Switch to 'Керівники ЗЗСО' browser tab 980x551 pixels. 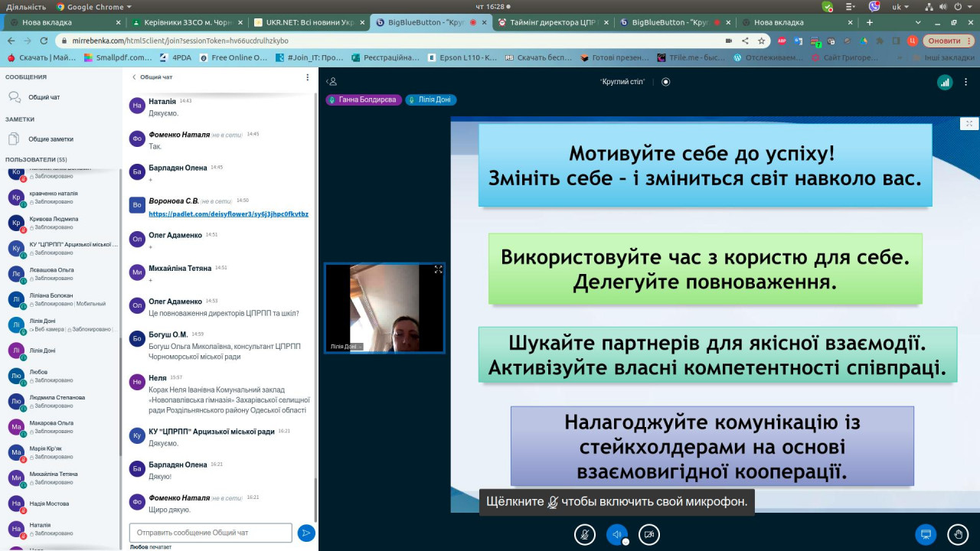tap(185, 22)
